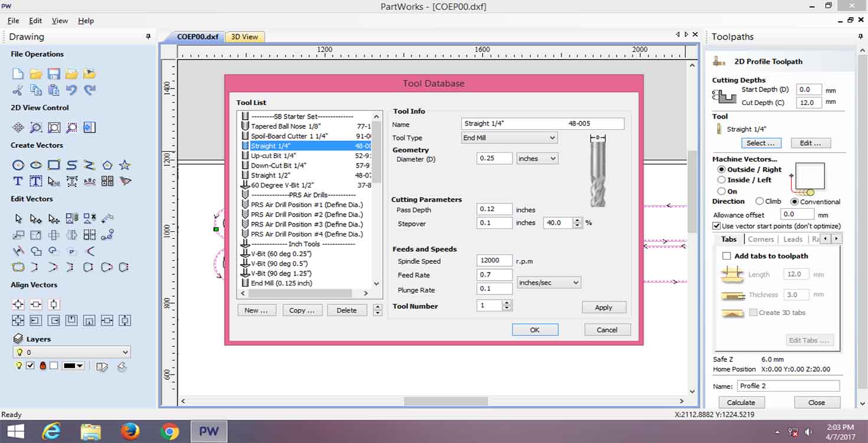
Task: Toggle the layer lightbulb visibility icon
Action: pyautogui.click(x=19, y=366)
